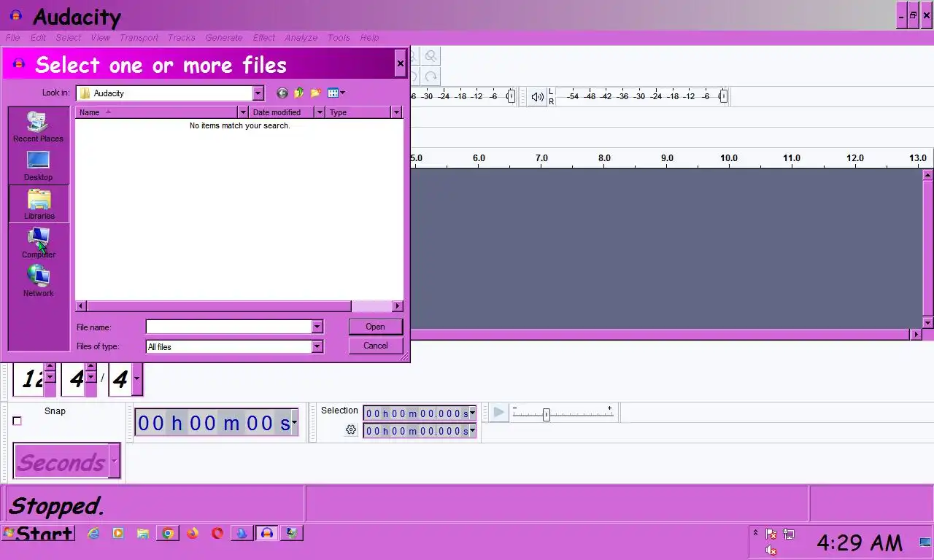Open Windows Media Player from the taskbar
Image resolution: width=934 pixels, height=560 pixels.
pyautogui.click(x=118, y=533)
